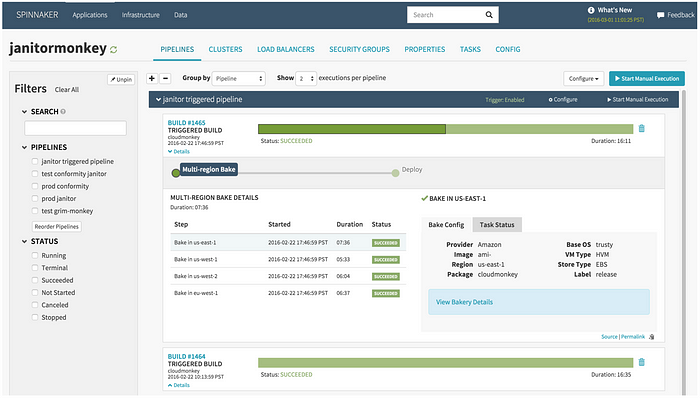Open the Group by Pipeline dropdown

point(239,79)
